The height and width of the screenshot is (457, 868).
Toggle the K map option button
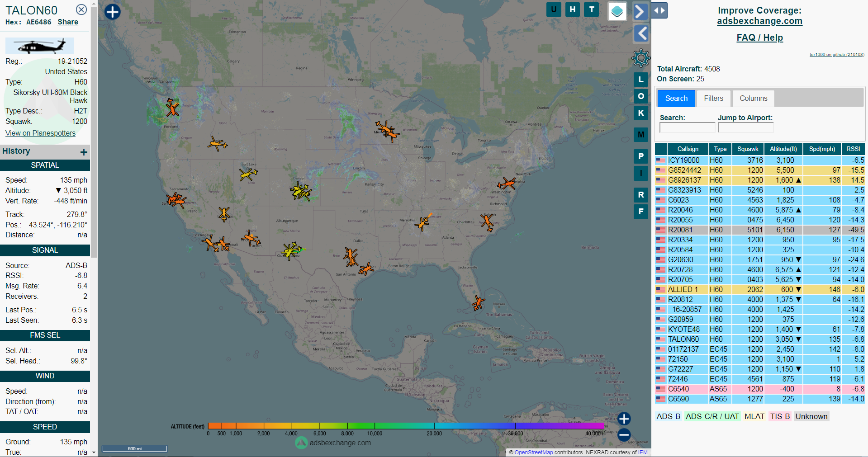pyautogui.click(x=641, y=113)
